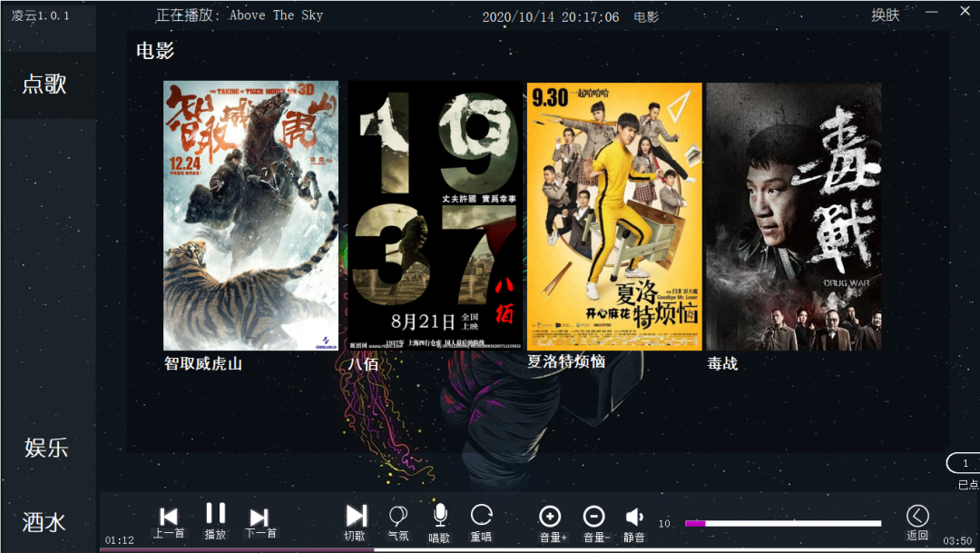Go back using the 返回 icon
This screenshot has height=553, width=980.
917,516
